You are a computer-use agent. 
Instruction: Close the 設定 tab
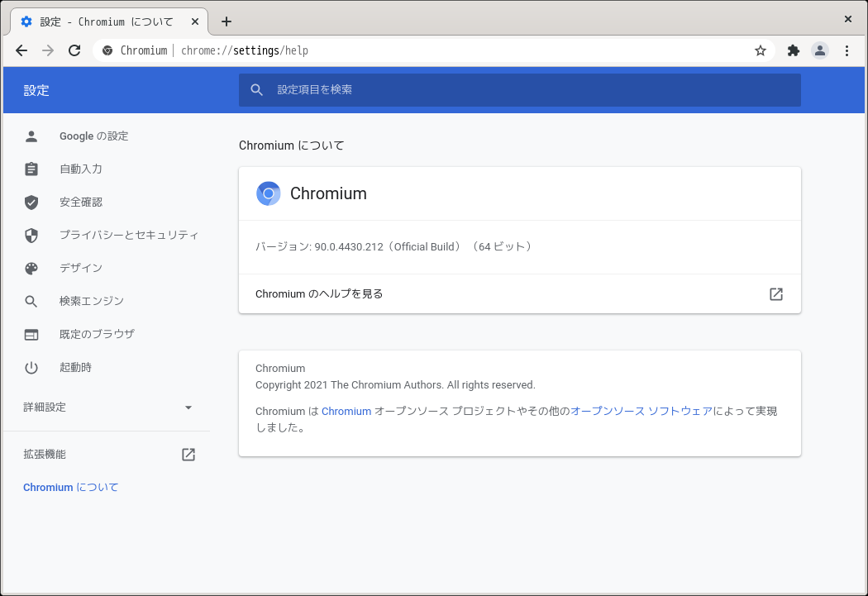tap(195, 21)
